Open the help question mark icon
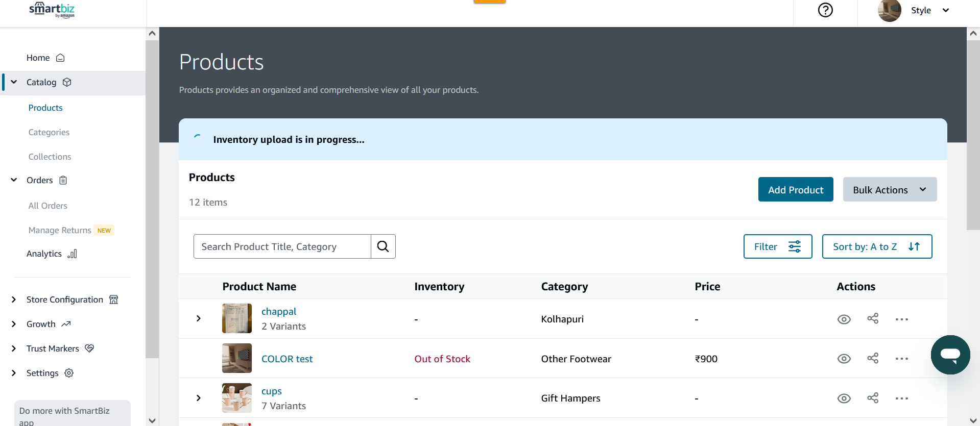The image size is (980, 426). click(825, 10)
